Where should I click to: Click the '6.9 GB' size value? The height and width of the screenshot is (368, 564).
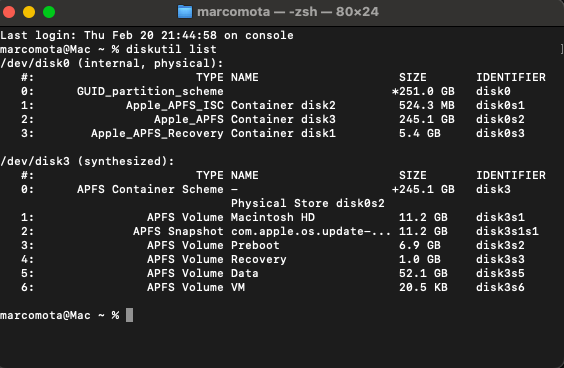(x=420, y=246)
